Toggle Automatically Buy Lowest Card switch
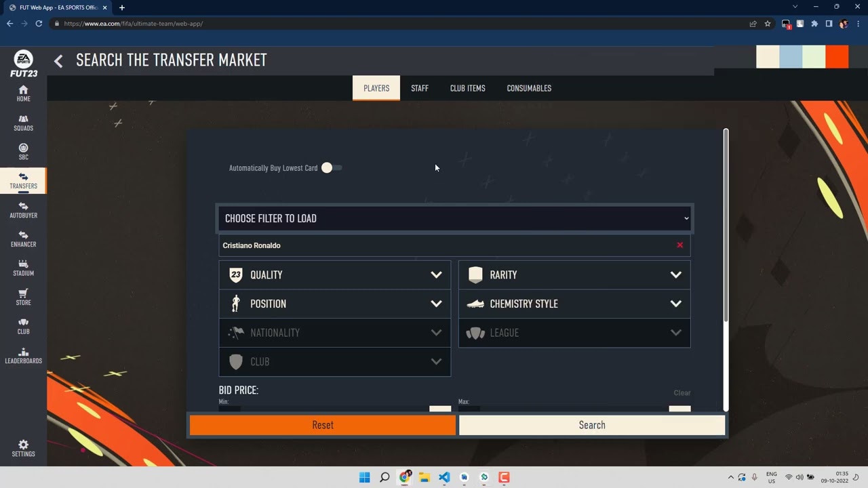Viewport: 868px width, 488px height. 332,168
